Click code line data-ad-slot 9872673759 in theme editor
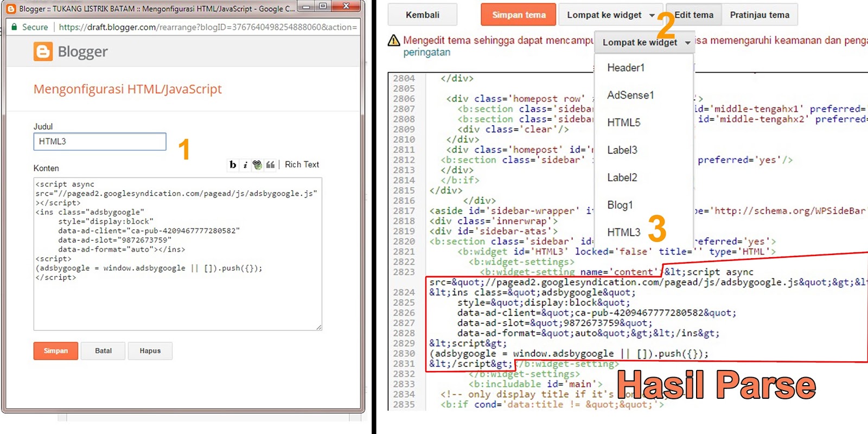This screenshot has height=434, width=868. [x=555, y=323]
